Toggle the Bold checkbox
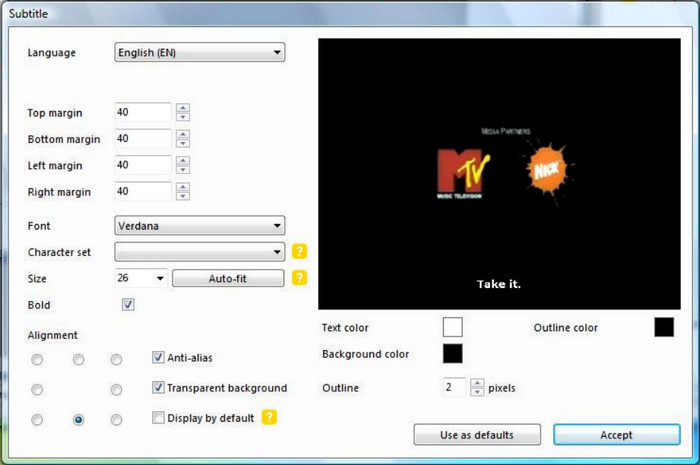Screen dimensions: 700x465 pos(128,305)
